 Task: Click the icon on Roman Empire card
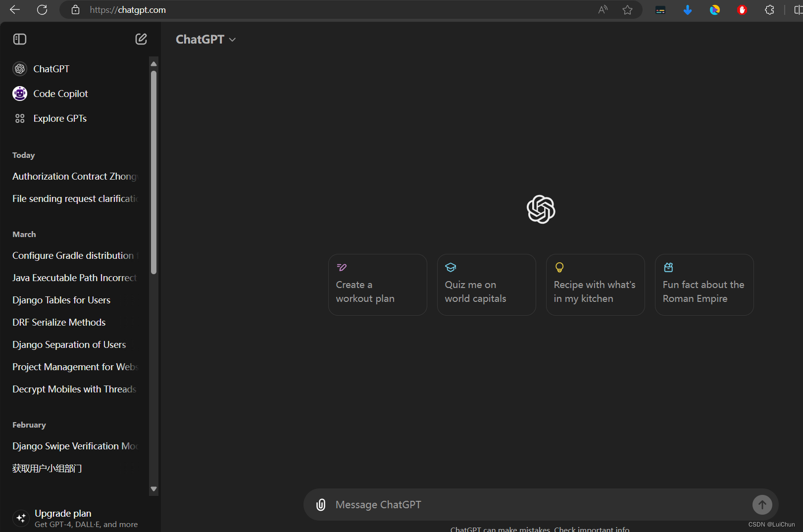point(668,267)
